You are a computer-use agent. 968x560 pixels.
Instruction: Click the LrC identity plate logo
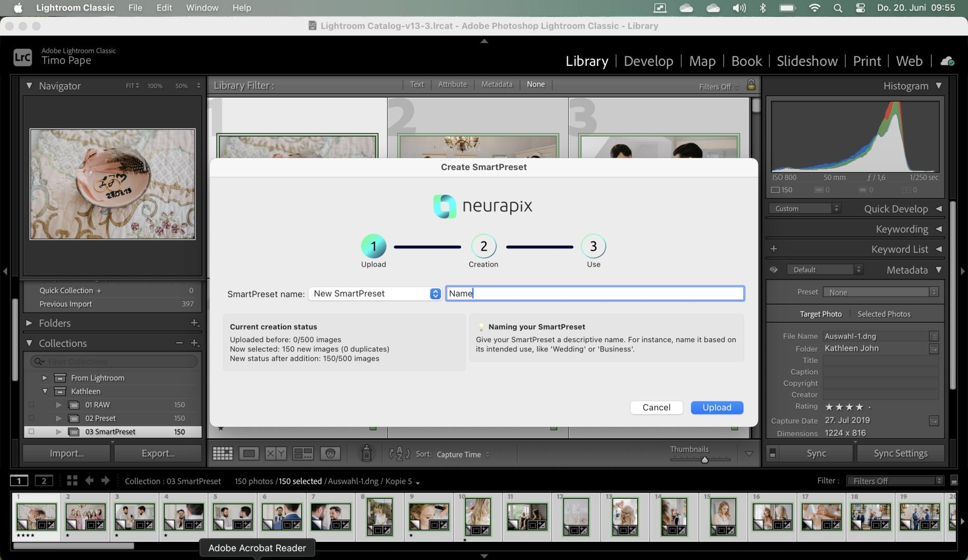coord(23,57)
